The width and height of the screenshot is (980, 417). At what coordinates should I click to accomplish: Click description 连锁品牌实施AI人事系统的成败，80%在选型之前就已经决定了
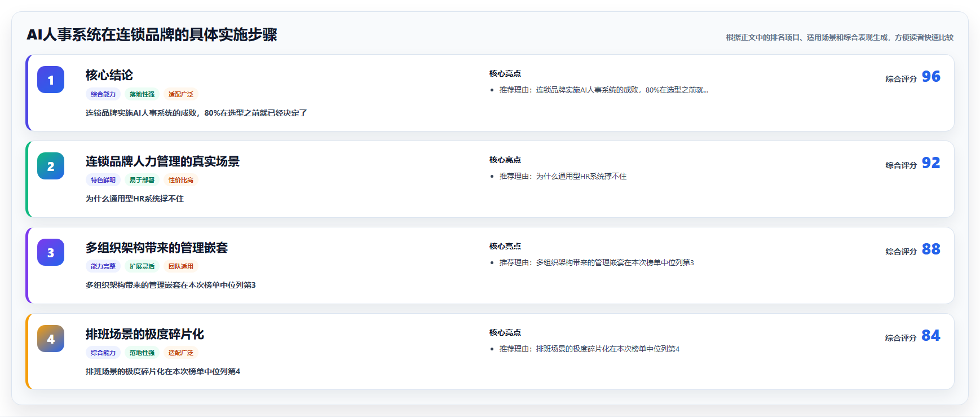click(196, 113)
